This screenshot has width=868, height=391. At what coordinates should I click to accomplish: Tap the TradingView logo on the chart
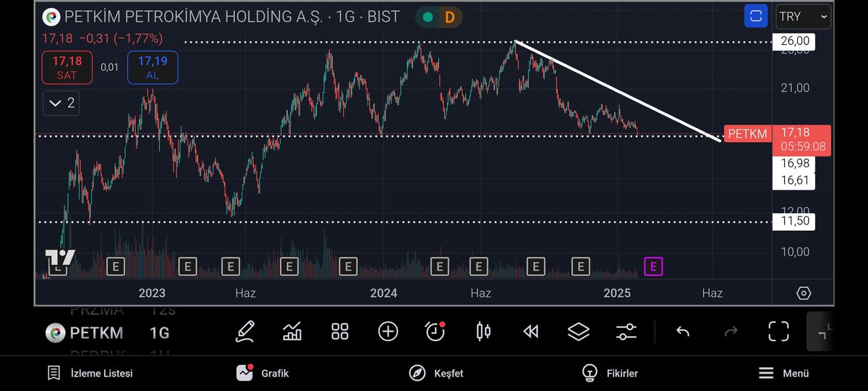click(x=60, y=258)
